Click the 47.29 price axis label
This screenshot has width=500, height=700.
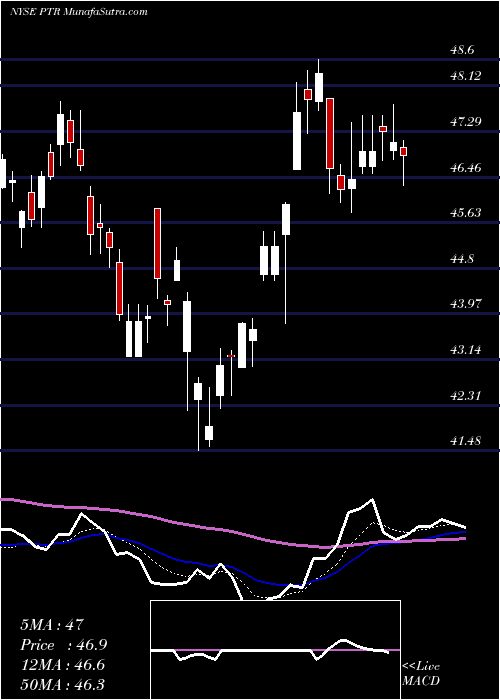click(467, 122)
